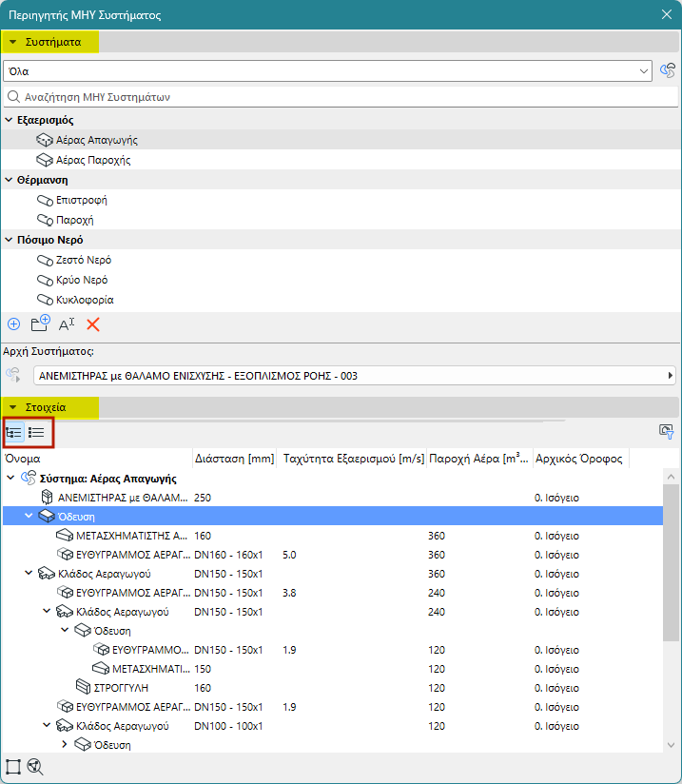Click the select-in-view rectangle icon at bottom
Screen dimensions: 682x784
click(13, 767)
